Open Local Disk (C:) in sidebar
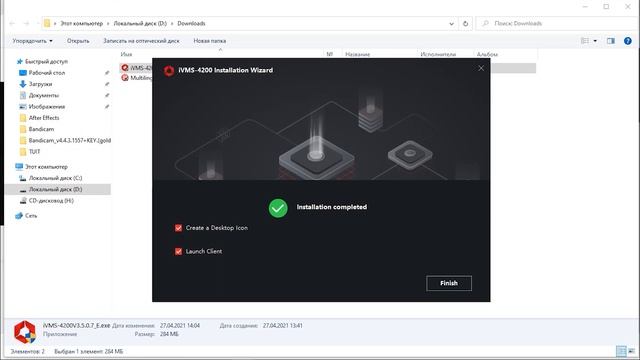Image resolution: width=640 pixels, height=360 pixels. (55, 178)
